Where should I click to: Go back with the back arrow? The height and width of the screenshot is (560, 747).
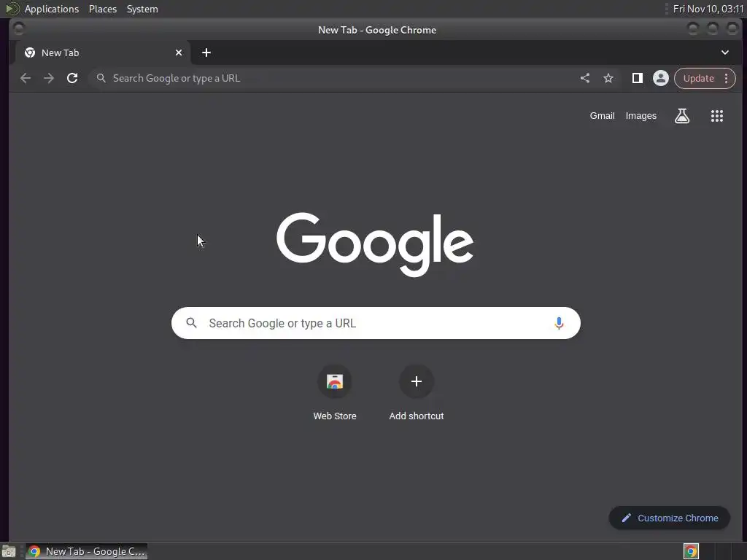coord(26,78)
